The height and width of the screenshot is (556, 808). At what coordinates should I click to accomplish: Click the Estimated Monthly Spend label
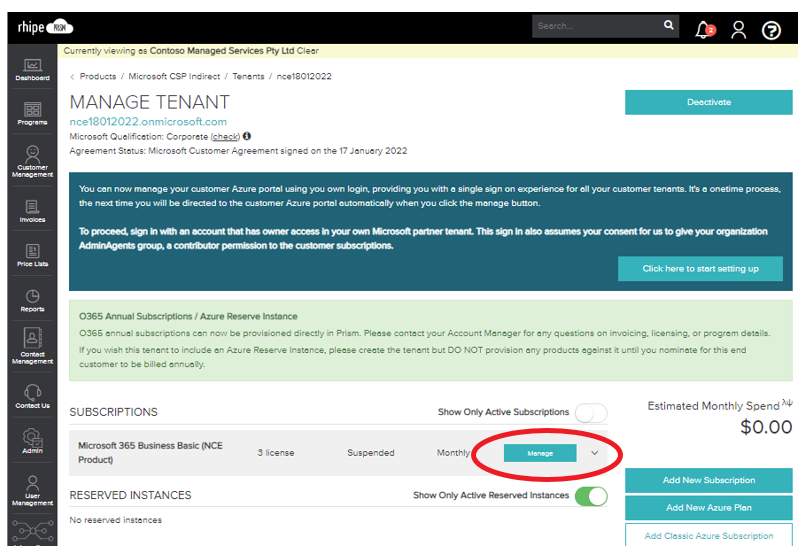[713, 406]
